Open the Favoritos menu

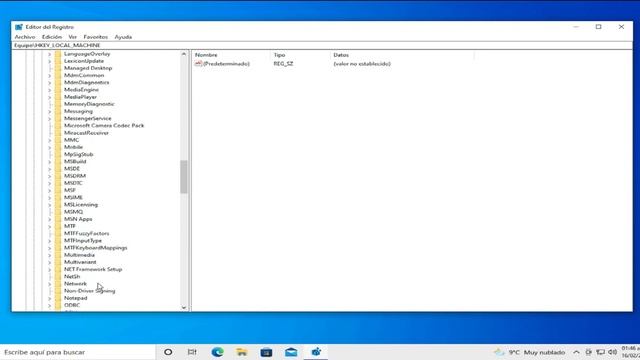click(96, 37)
